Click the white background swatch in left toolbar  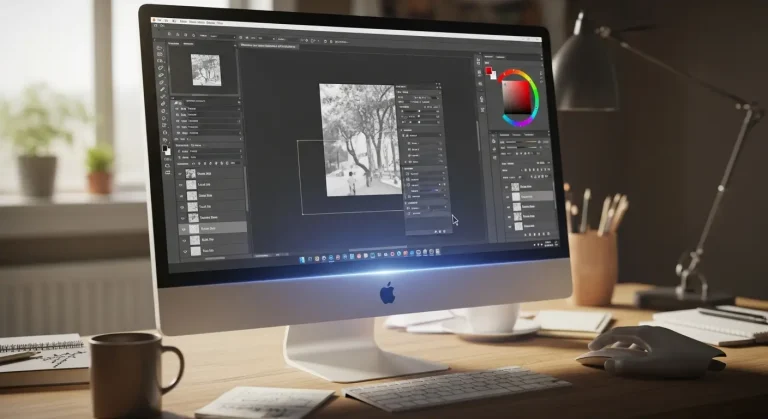coord(169,152)
